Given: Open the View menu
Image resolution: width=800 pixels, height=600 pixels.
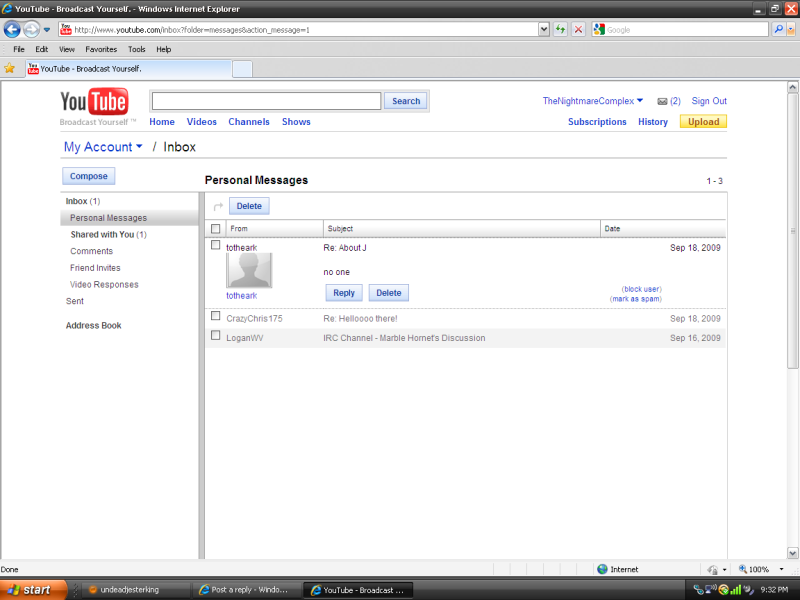Looking at the screenshot, I should 67,49.
